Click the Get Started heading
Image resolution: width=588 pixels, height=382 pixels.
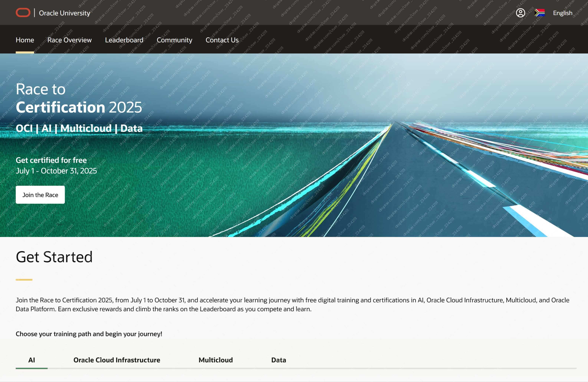[x=54, y=257]
